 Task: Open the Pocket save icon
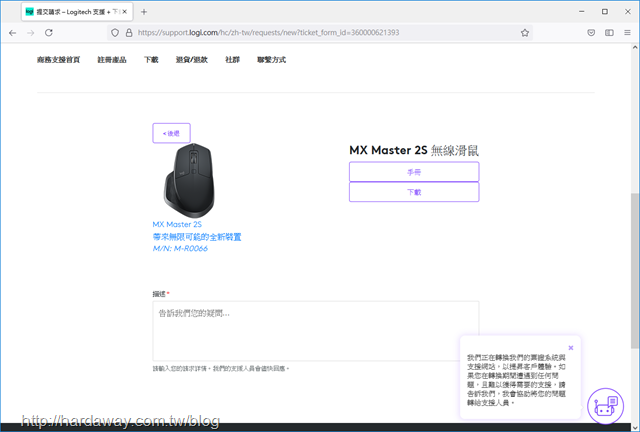(x=591, y=33)
